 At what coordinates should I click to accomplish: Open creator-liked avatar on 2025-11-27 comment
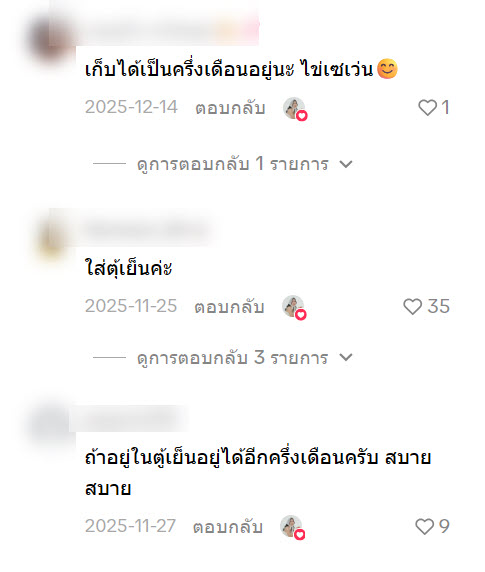coord(292,527)
